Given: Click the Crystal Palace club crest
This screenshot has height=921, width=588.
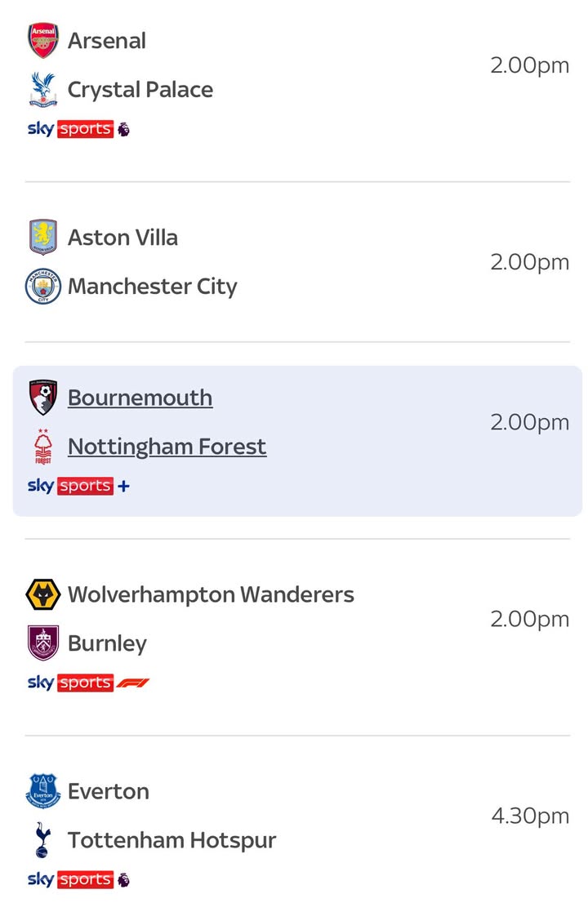Looking at the screenshot, I should [x=43, y=90].
